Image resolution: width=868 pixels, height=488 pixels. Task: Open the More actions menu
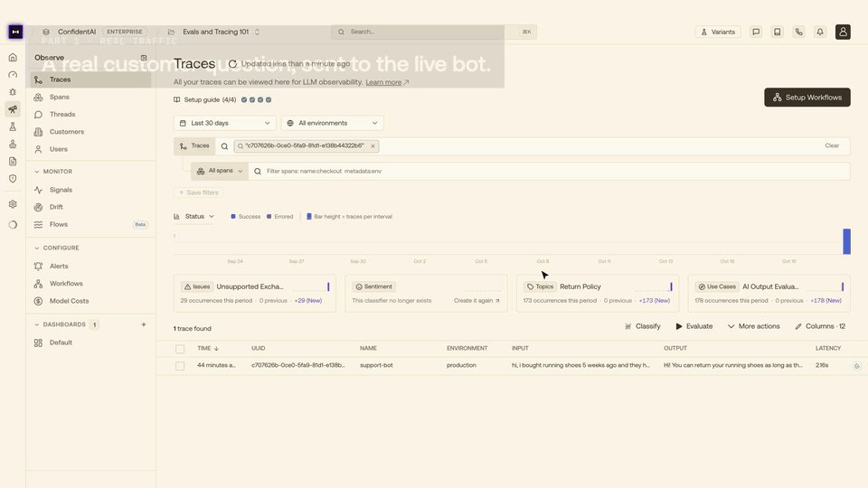[x=753, y=326]
